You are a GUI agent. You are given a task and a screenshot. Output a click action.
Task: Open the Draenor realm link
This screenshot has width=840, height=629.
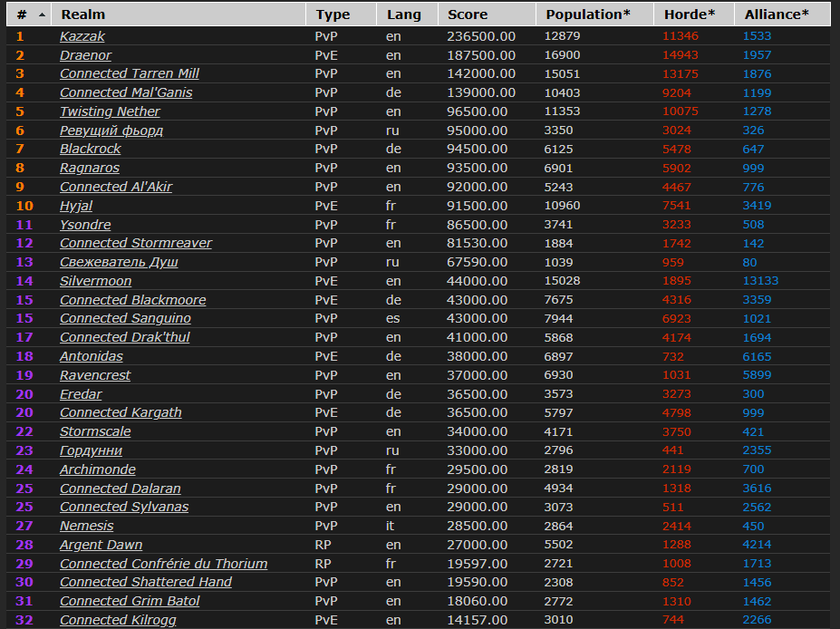click(x=86, y=55)
